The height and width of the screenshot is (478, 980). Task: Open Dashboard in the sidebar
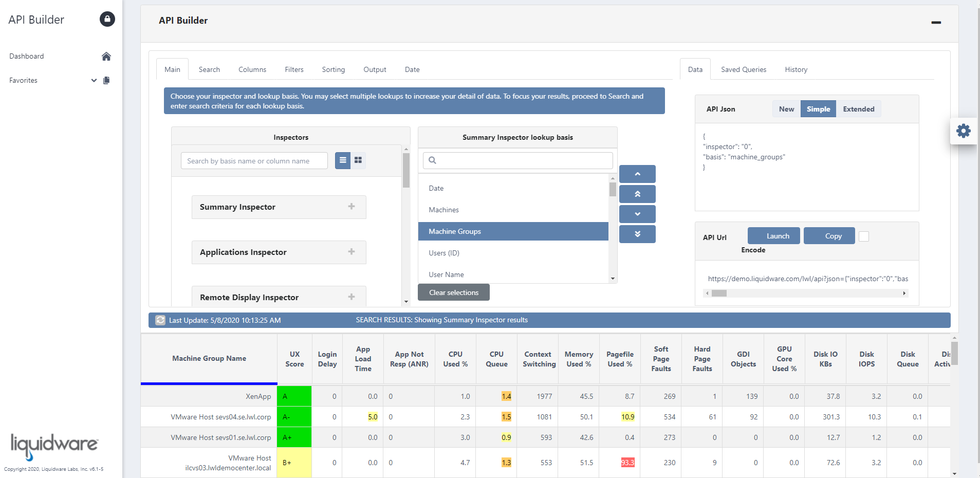pyautogui.click(x=27, y=56)
